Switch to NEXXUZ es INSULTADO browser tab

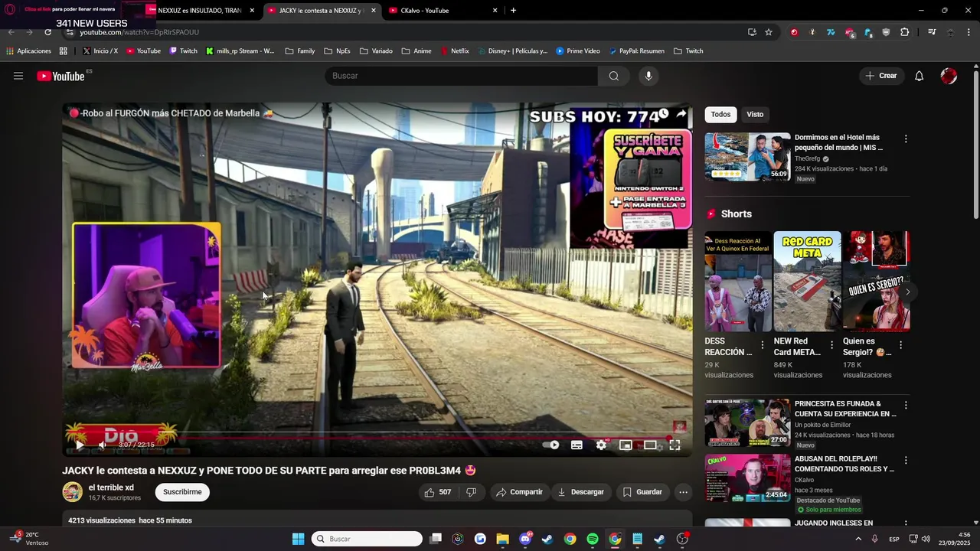coord(199,11)
